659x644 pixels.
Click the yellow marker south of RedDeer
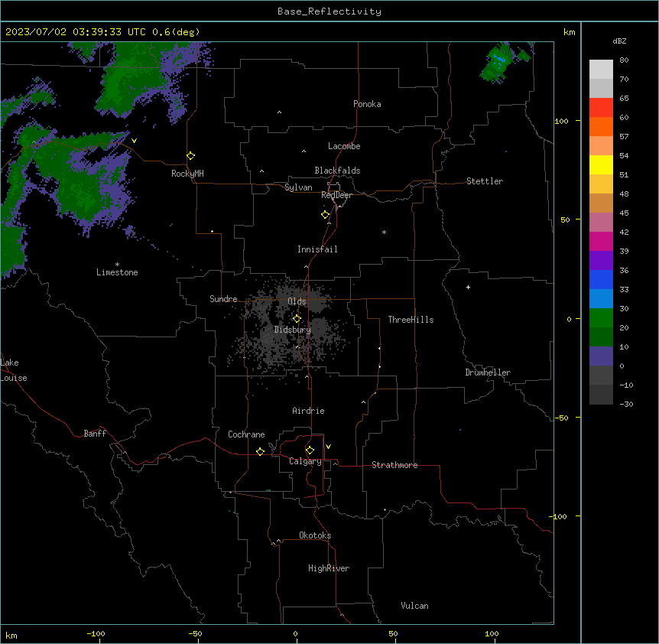(x=325, y=214)
